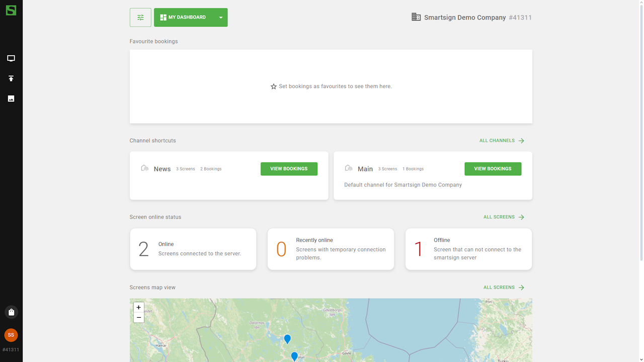Open dashboard filter settings icon button
The width and height of the screenshot is (644, 362).
pyautogui.click(x=140, y=18)
